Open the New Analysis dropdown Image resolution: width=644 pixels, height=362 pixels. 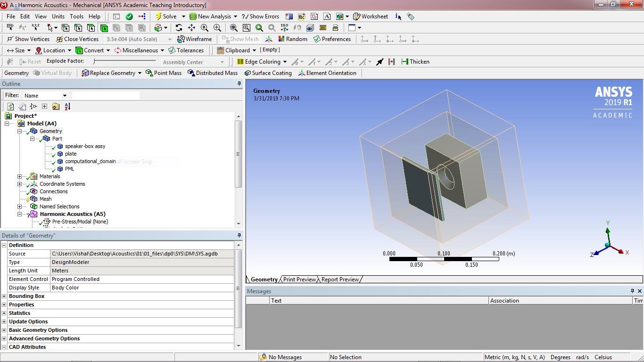[235, 16]
